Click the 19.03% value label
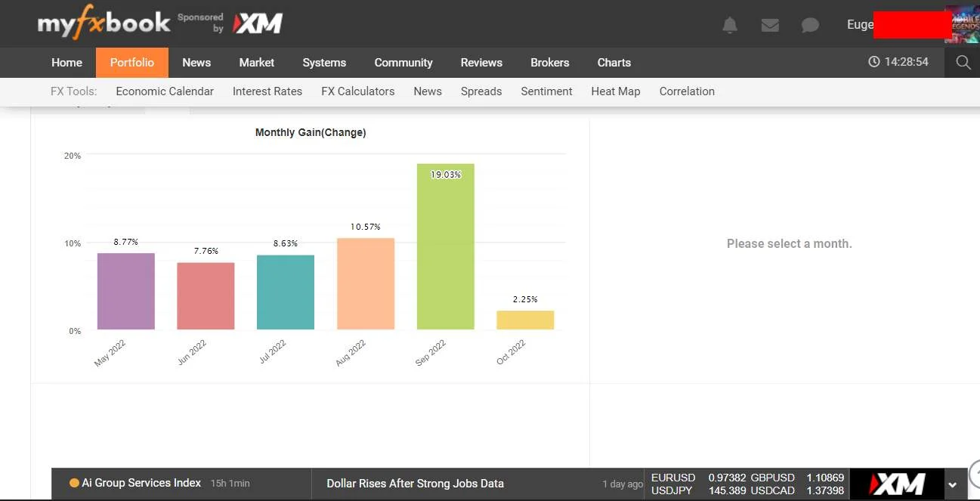980x501 pixels. [446, 175]
